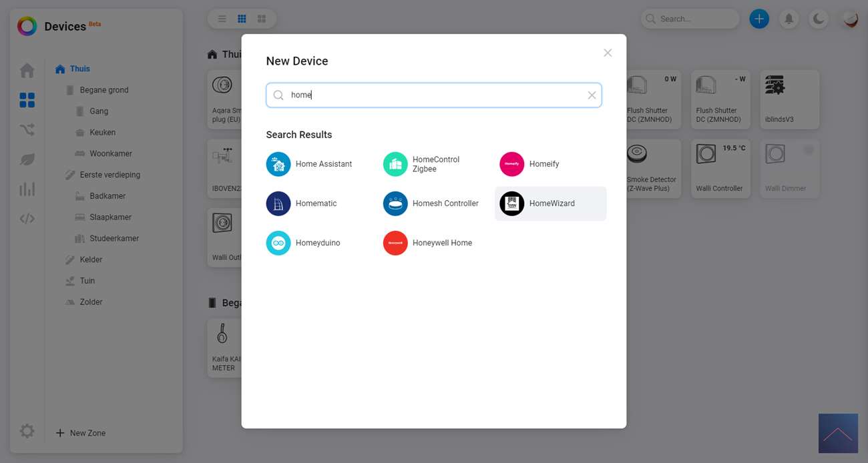This screenshot has width=868, height=463.
Task: Close the New Device dialog
Action: point(608,53)
